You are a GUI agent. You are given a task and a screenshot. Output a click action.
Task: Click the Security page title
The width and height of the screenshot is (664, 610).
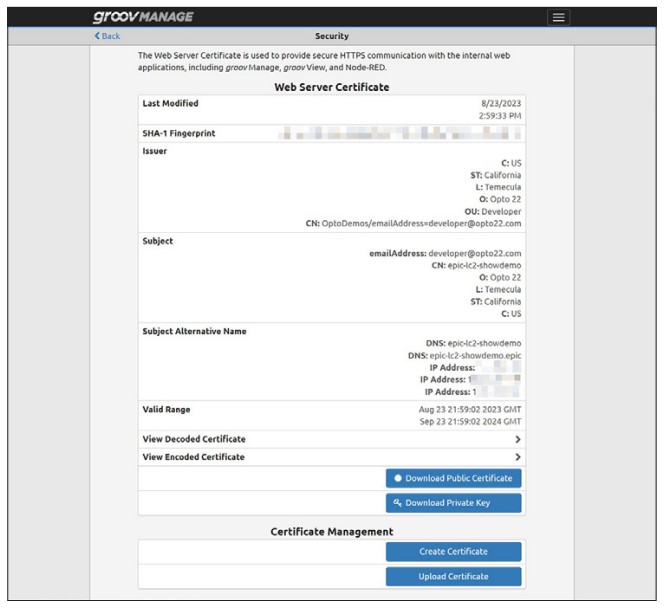coord(332,36)
